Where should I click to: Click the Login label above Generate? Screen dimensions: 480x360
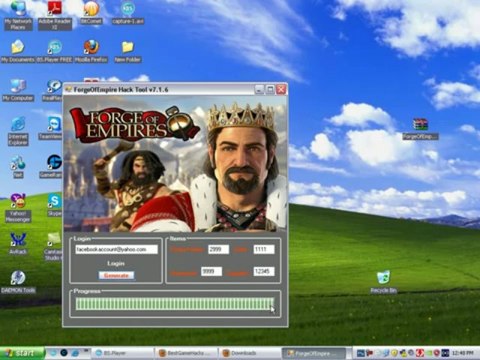116,263
